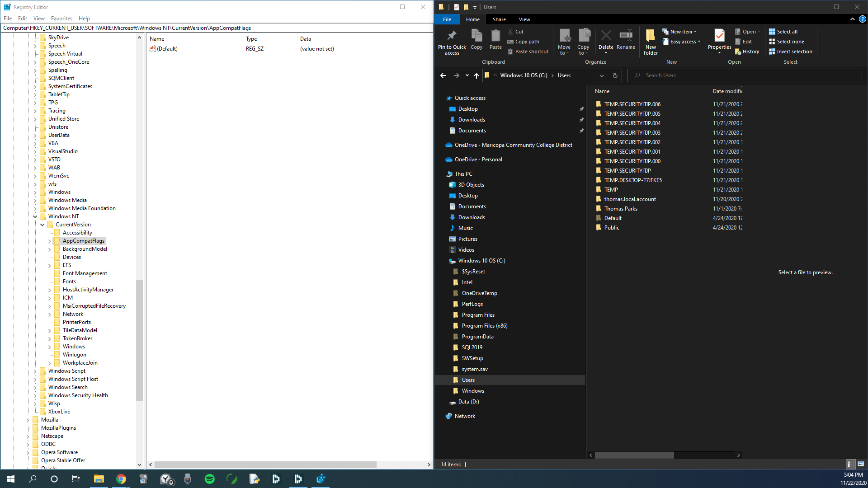
Task: Collapse the Windows NT registry key
Action: click(35, 216)
